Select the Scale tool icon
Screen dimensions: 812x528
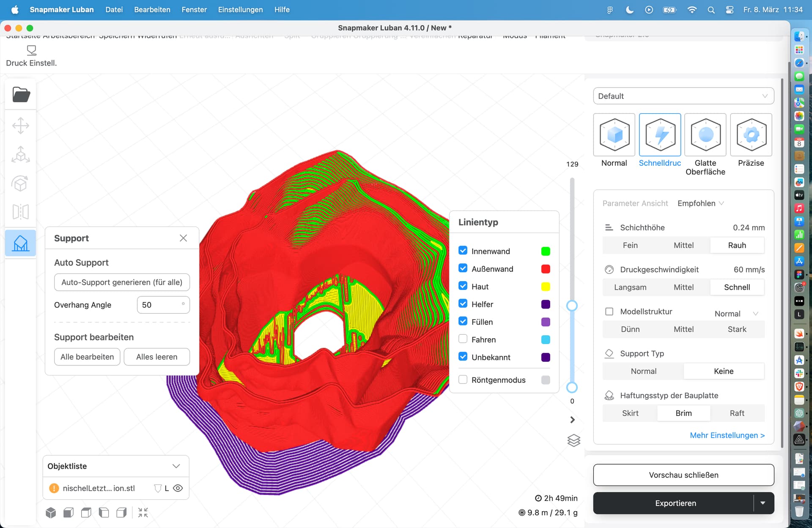(x=21, y=155)
